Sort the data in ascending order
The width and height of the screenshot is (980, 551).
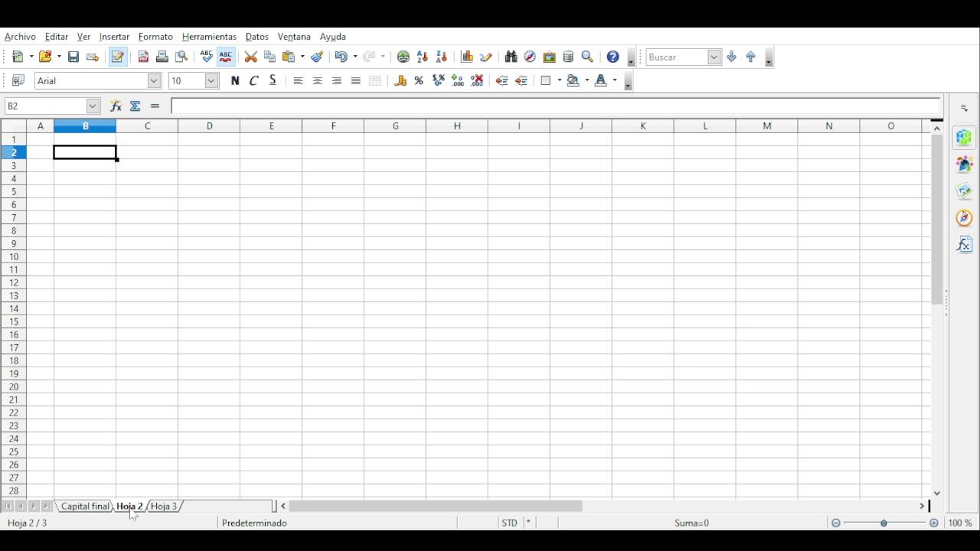[422, 57]
